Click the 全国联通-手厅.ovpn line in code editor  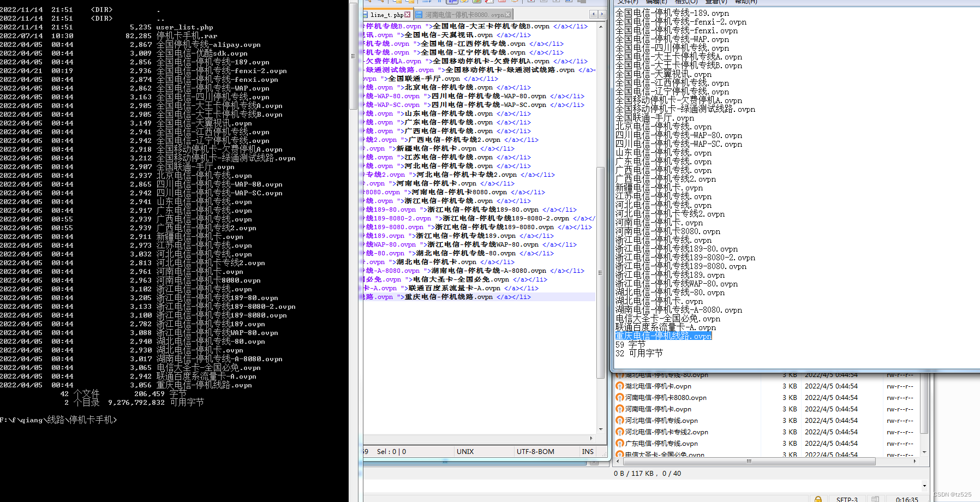point(431,79)
